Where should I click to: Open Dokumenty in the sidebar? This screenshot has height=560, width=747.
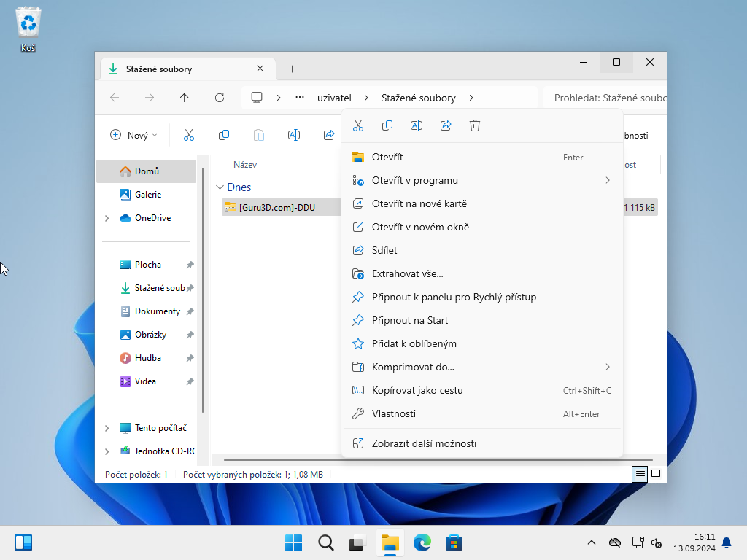click(x=157, y=311)
